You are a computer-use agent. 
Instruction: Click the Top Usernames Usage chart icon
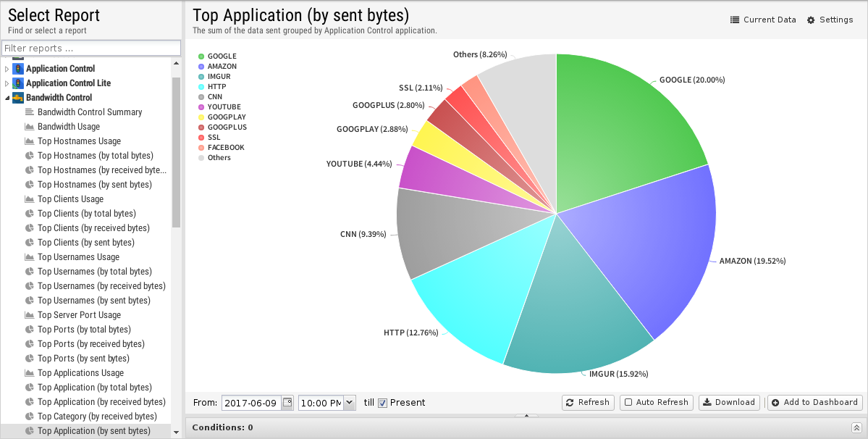(30, 257)
